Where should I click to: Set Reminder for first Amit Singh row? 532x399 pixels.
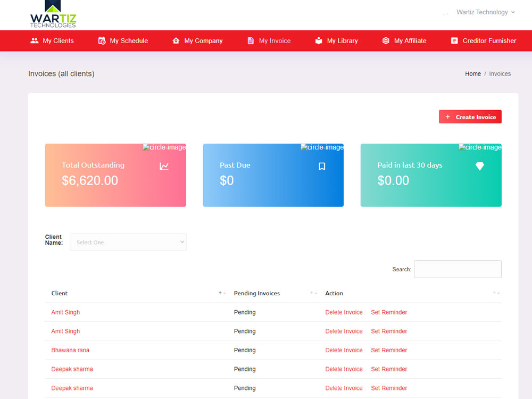tap(389, 312)
